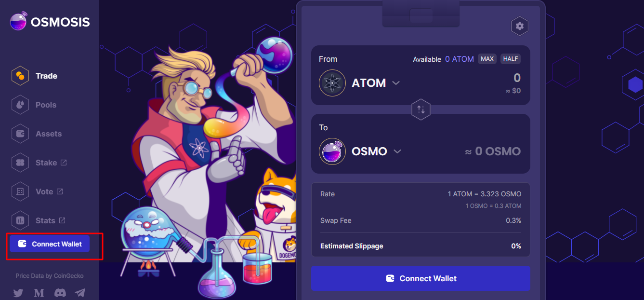
Task: Expand the ATOM token dropdown
Action: (396, 83)
